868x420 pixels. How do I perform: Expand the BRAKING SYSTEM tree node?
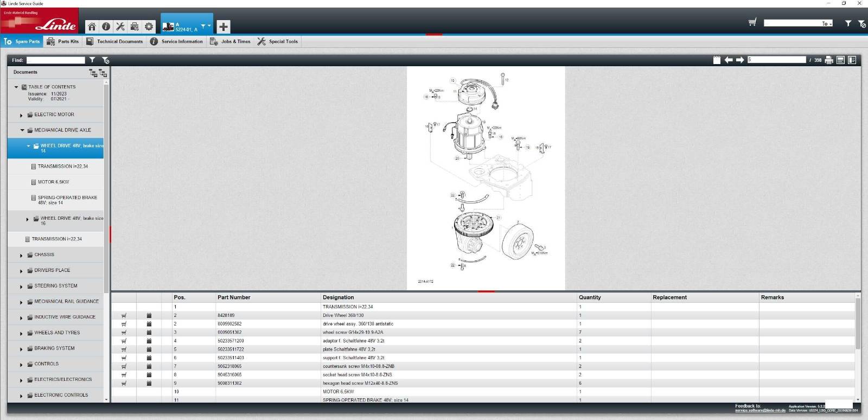pyautogui.click(x=21, y=349)
